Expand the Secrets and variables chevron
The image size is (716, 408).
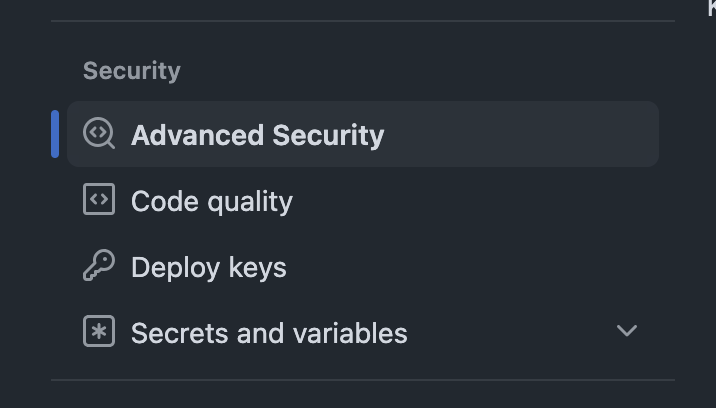[627, 331]
